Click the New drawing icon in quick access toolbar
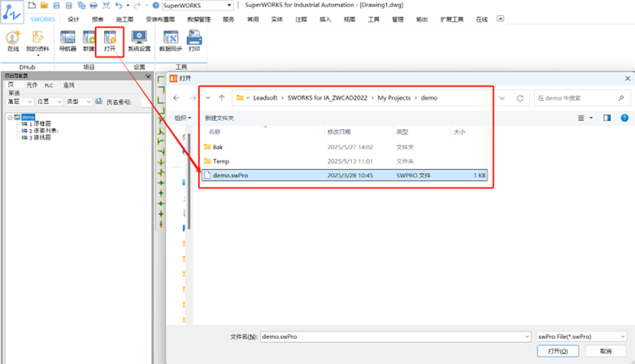The width and height of the screenshot is (635, 364). click(32, 5)
